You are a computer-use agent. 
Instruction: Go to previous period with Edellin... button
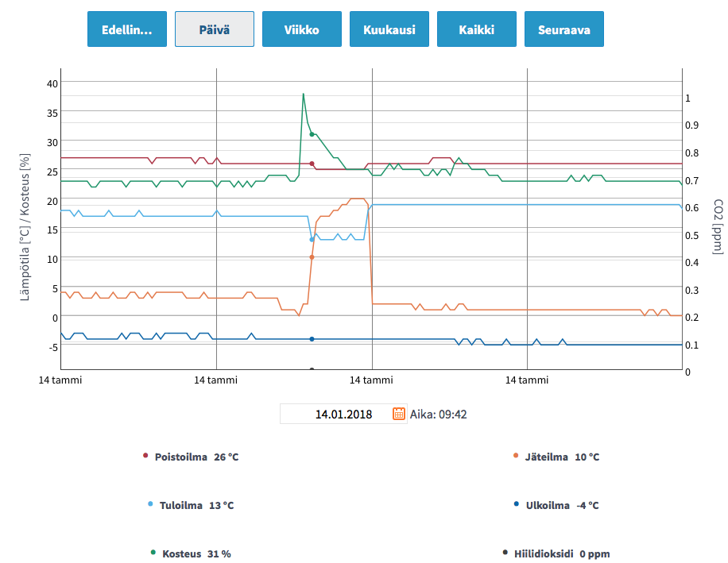pyautogui.click(x=127, y=29)
